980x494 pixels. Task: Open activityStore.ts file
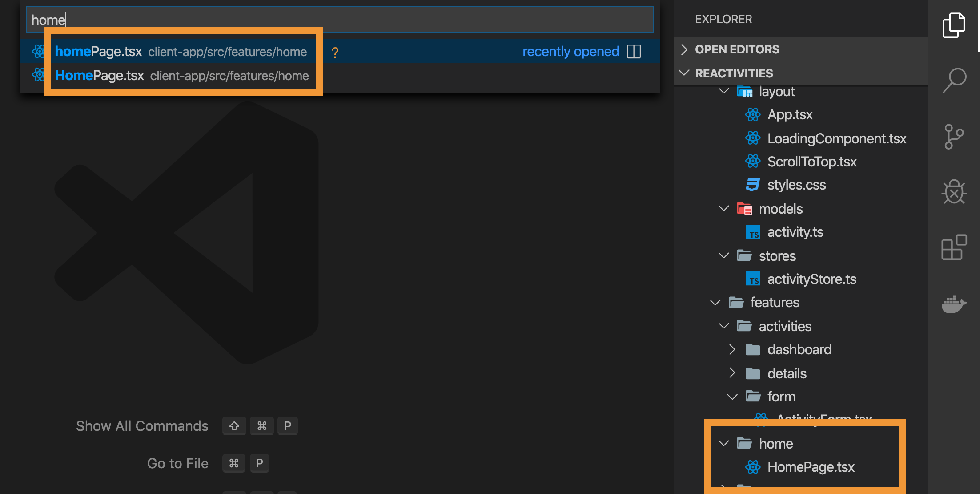812,279
